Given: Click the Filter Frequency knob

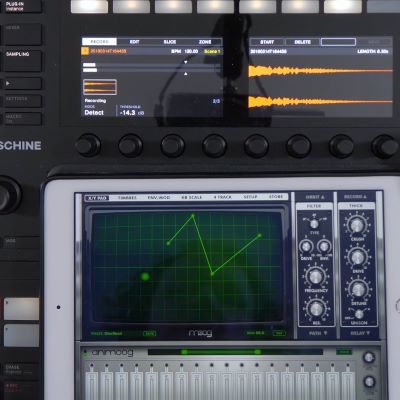Looking at the screenshot, I should tap(315, 276).
